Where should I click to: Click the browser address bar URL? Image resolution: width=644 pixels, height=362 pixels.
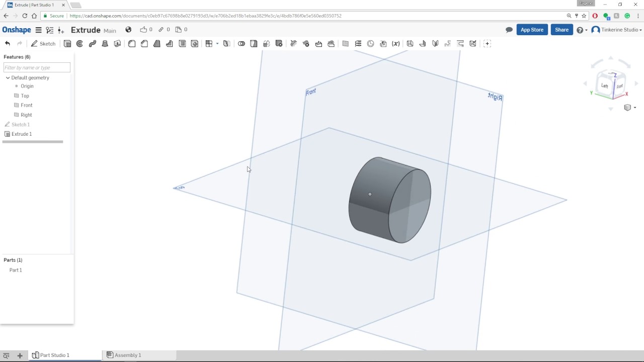[x=205, y=16]
